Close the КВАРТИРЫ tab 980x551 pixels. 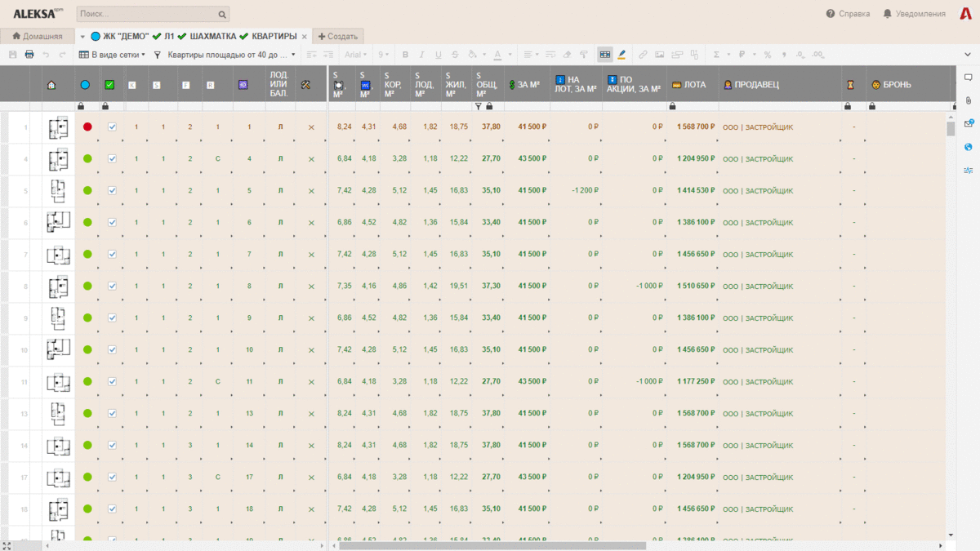[305, 37]
